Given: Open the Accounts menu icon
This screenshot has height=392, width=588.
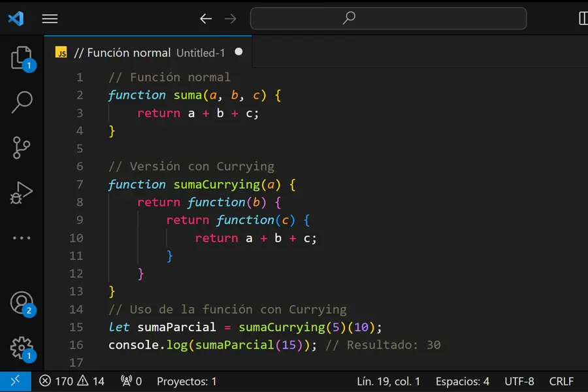Looking at the screenshot, I should pyautogui.click(x=22, y=304).
